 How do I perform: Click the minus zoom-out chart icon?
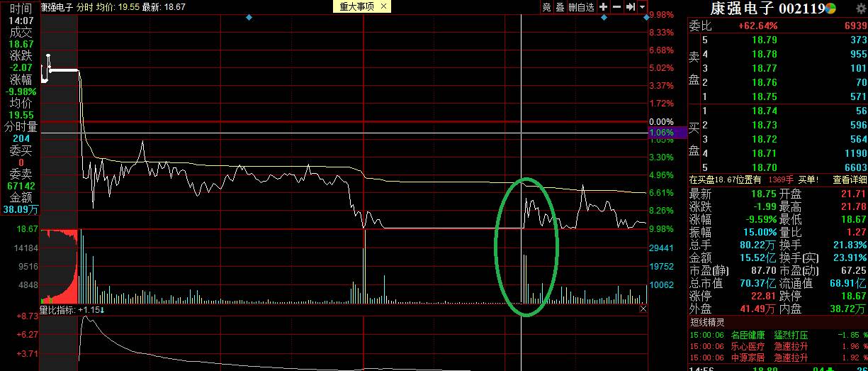click(x=616, y=7)
